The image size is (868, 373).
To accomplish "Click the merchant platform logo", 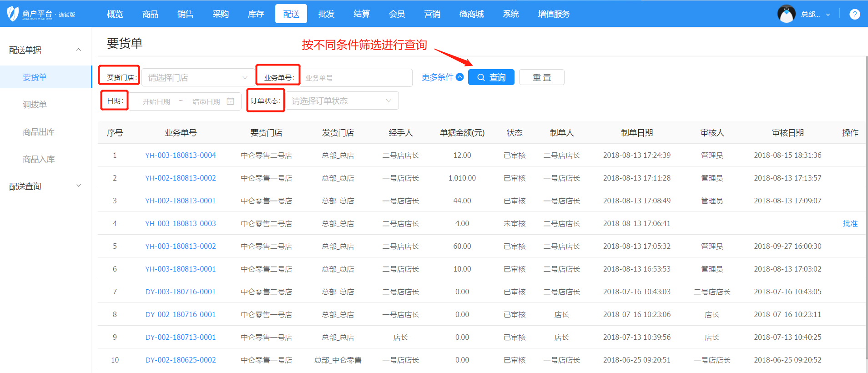I will pyautogui.click(x=41, y=14).
